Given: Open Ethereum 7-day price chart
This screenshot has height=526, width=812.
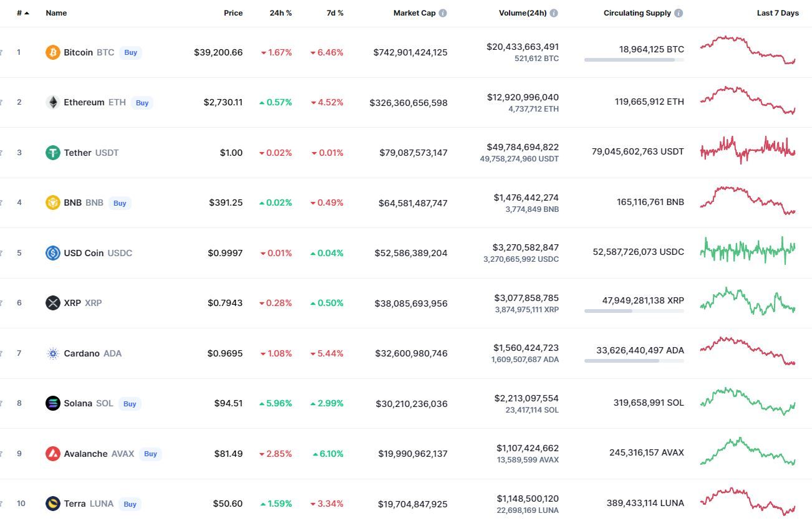Looking at the screenshot, I should coord(748,100).
